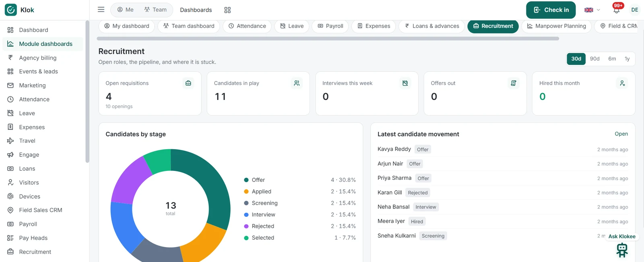
Task: Toggle the hamburger menu icon
Action: [x=101, y=9]
